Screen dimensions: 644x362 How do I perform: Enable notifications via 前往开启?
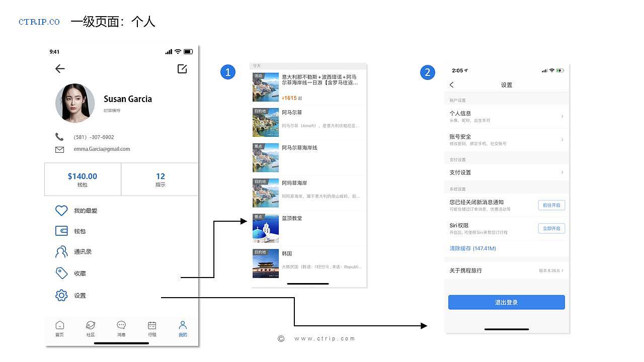tap(551, 205)
